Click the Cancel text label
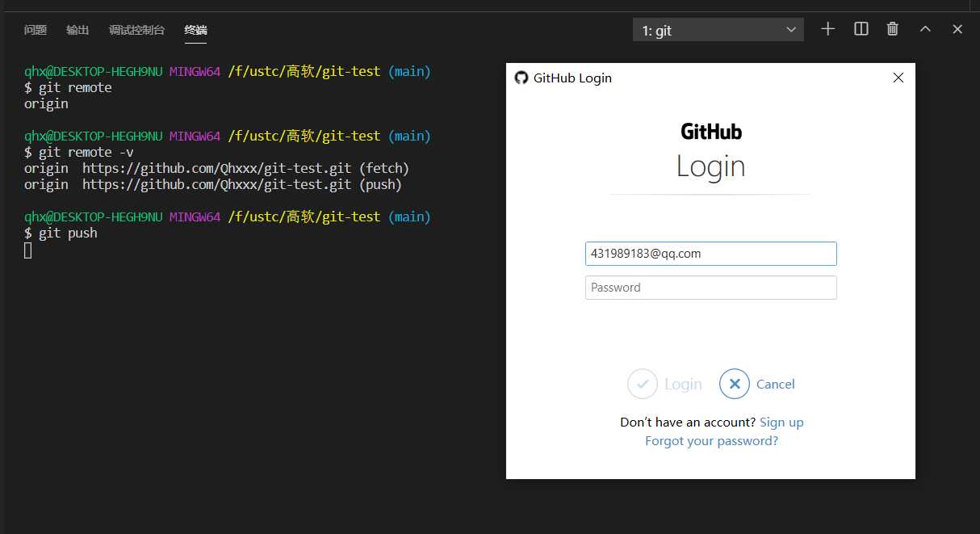980x534 pixels. [x=775, y=385]
